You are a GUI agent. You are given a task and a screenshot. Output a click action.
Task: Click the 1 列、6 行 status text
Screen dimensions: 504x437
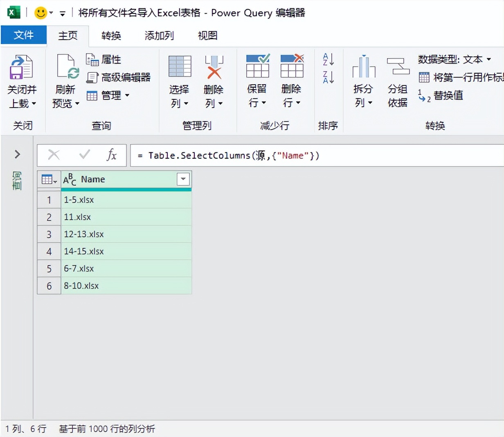click(26, 429)
